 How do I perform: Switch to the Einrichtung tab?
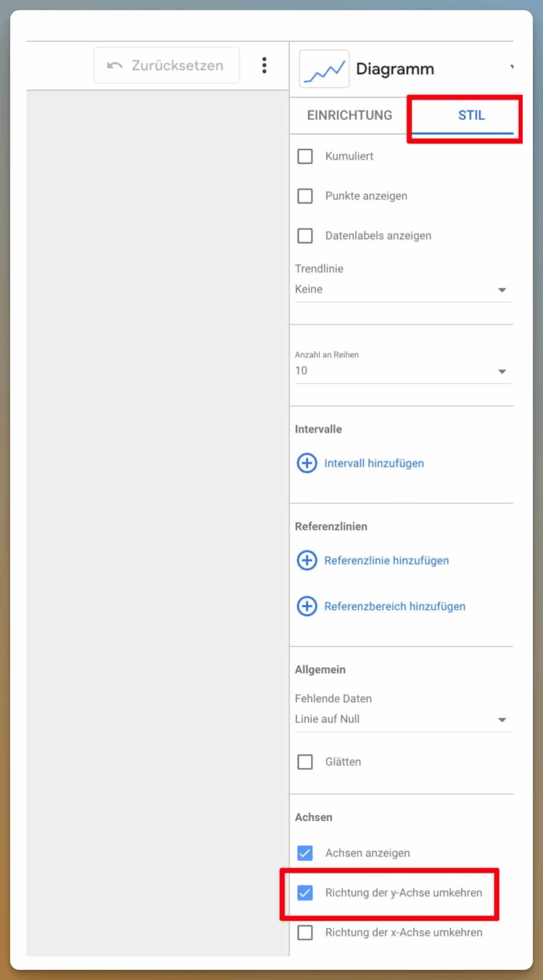(350, 115)
